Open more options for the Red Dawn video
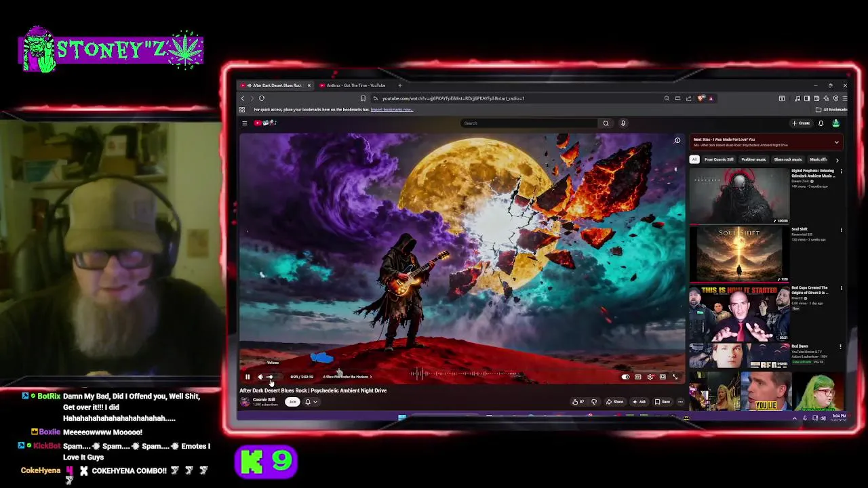The height and width of the screenshot is (488, 868). tap(842, 346)
